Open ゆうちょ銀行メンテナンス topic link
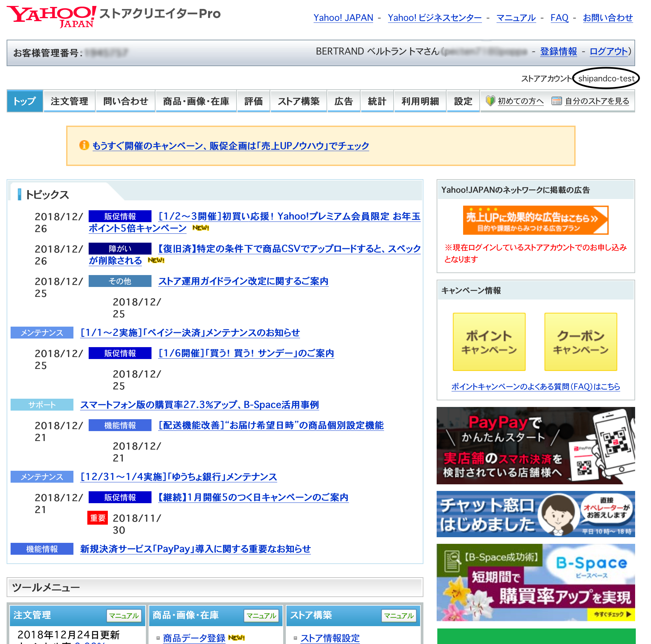The width and height of the screenshot is (651, 644). pos(179,477)
